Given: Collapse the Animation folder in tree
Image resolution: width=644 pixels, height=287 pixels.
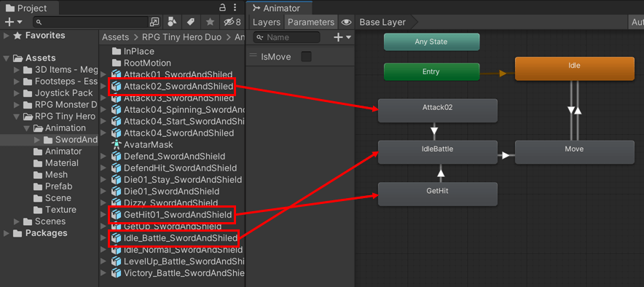Looking at the screenshot, I should tap(27, 128).
